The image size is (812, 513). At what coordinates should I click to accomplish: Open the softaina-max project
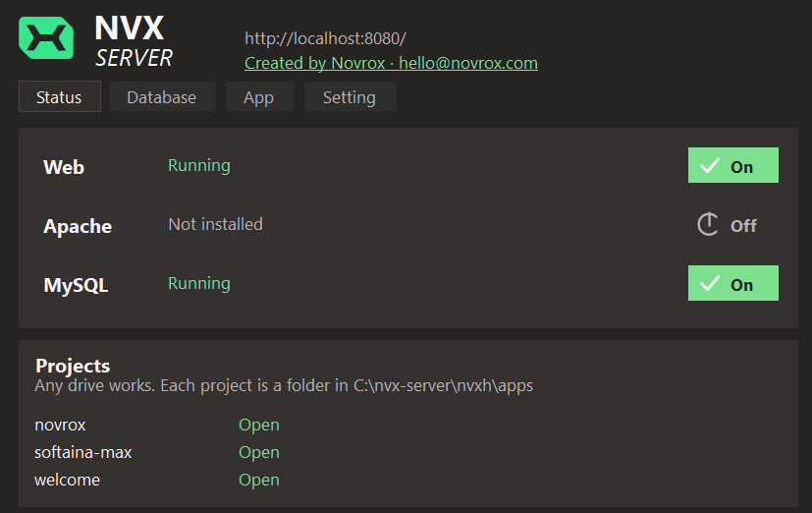(x=259, y=452)
